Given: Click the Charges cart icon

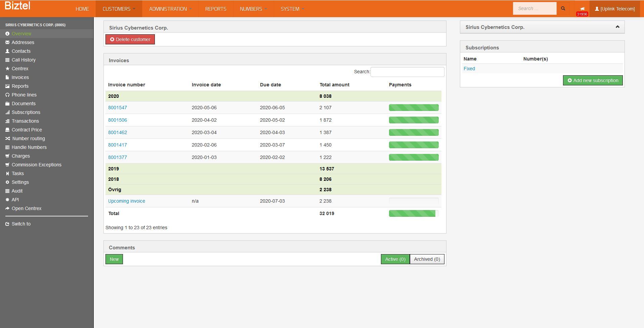Looking at the screenshot, I should [7, 156].
